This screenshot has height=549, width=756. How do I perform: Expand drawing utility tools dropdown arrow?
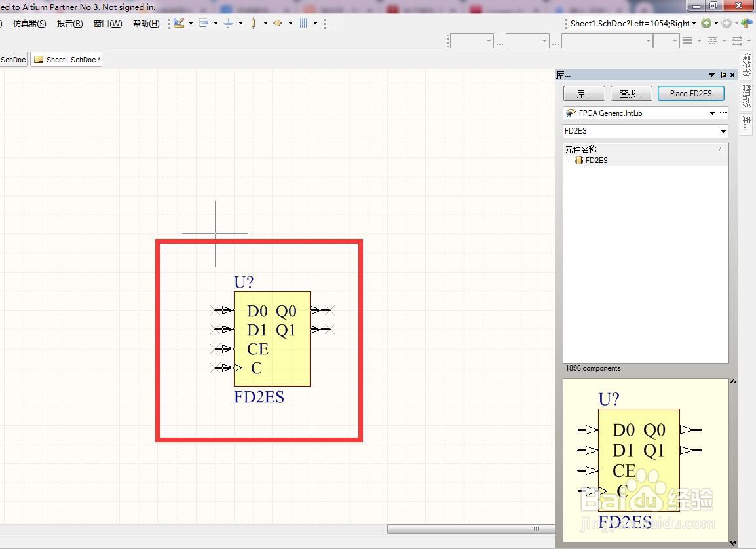click(191, 23)
